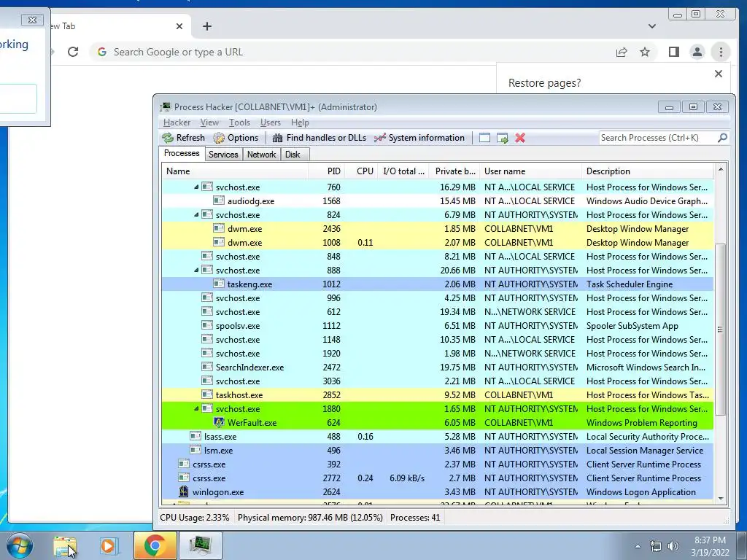This screenshot has height=560, width=747.
Task: Sort by the User name column
Action: tap(531, 171)
